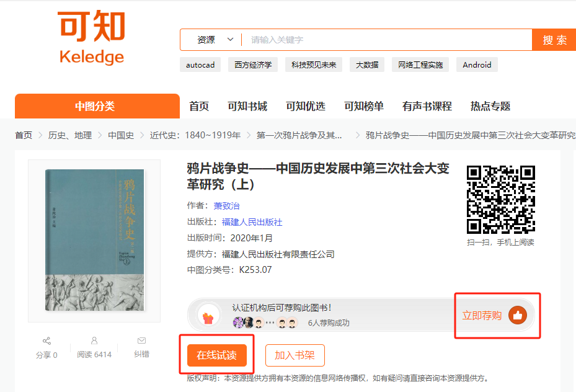Image resolution: width=576 pixels, height=392 pixels.
Task: Click the book cover thumbnail
Action: click(x=94, y=240)
